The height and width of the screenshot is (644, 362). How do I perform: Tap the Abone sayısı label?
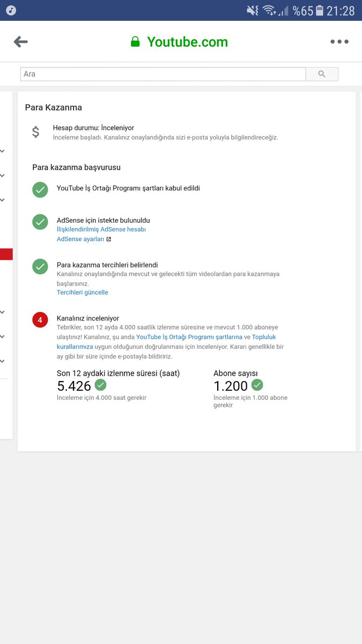[236, 373]
